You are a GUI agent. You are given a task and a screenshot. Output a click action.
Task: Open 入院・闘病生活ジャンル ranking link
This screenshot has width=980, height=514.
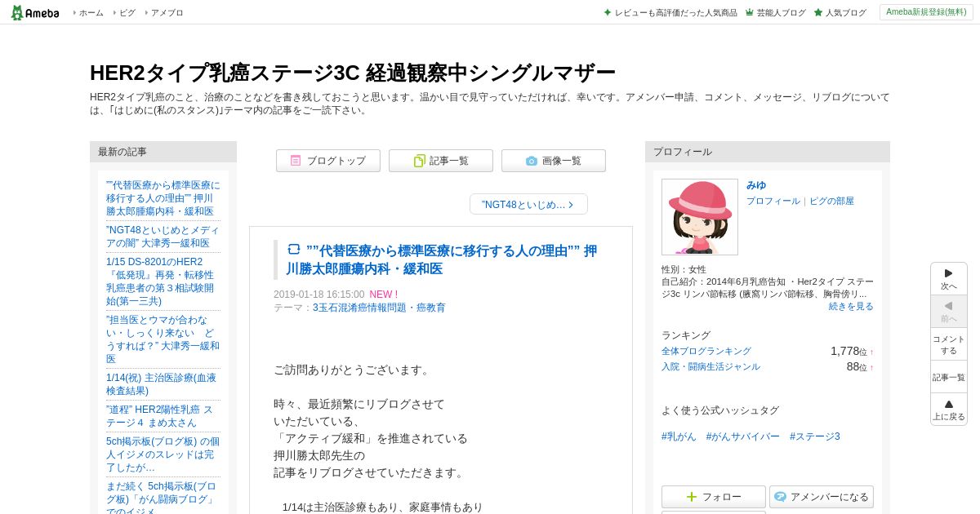[710, 366]
